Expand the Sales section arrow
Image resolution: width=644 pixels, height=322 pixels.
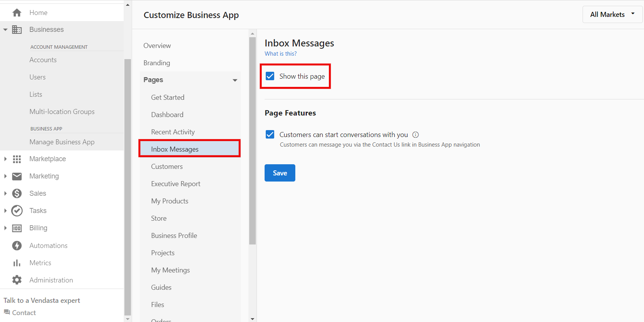(5, 193)
